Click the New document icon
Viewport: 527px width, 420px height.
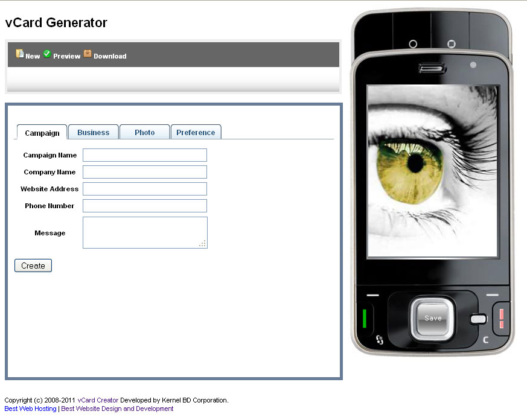pyautogui.click(x=20, y=54)
